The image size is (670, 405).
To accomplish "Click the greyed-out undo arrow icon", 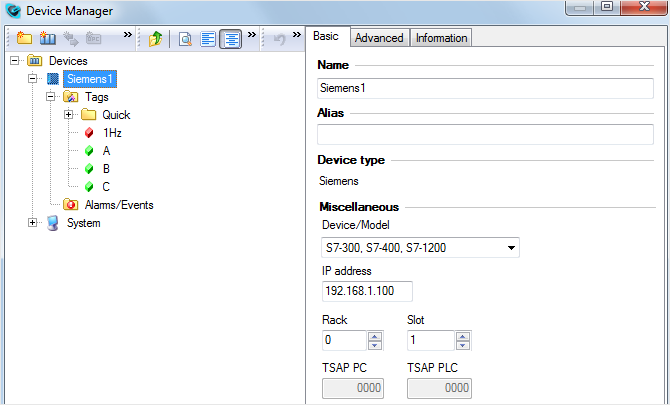I will pyautogui.click(x=279, y=39).
